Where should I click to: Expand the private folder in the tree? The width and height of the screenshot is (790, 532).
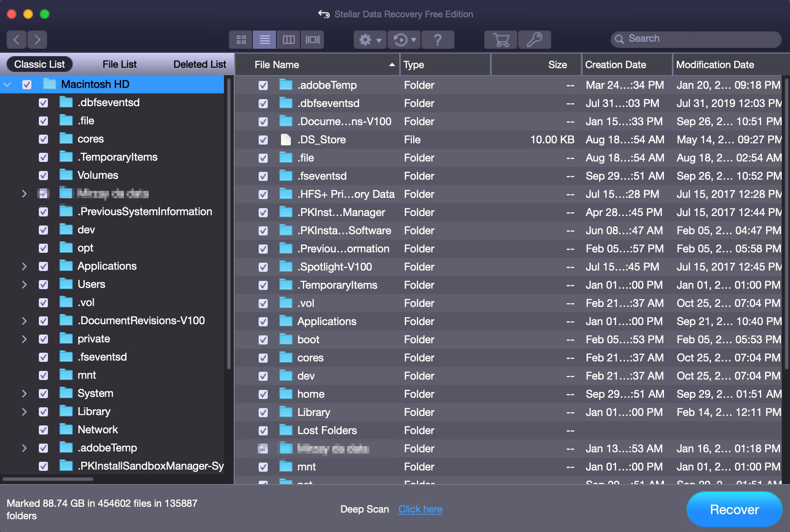coord(24,339)
